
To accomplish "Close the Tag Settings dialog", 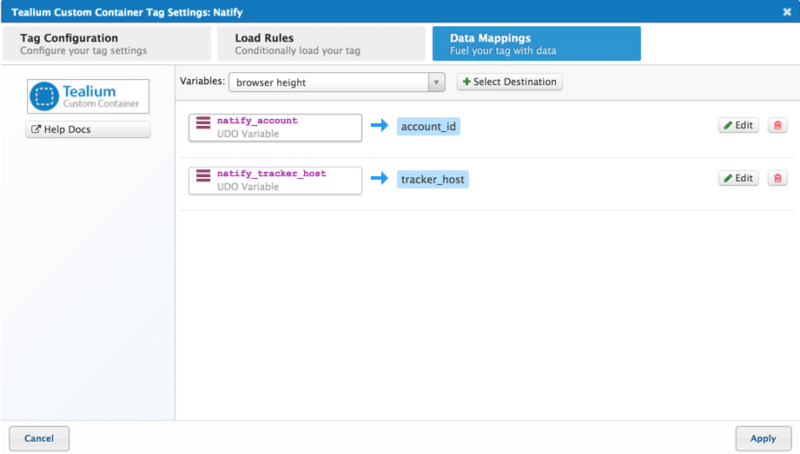I will pyautogui.click(x=786, y=11).
